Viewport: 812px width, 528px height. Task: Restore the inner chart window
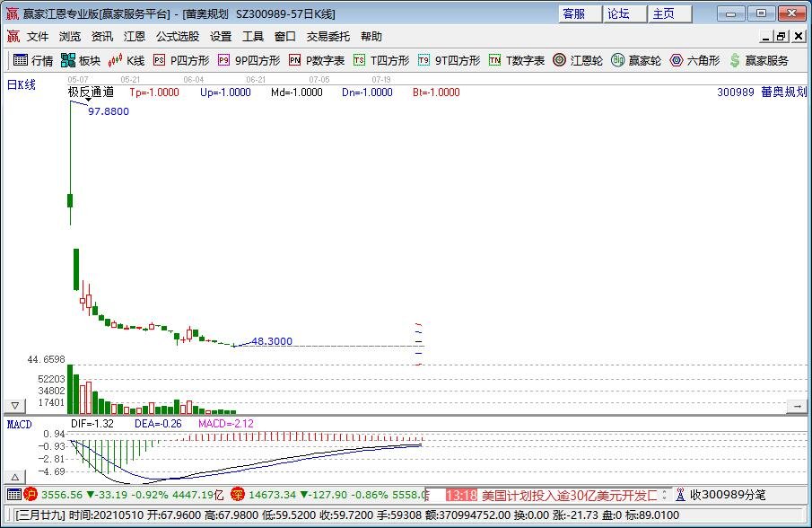pos(781,36)
